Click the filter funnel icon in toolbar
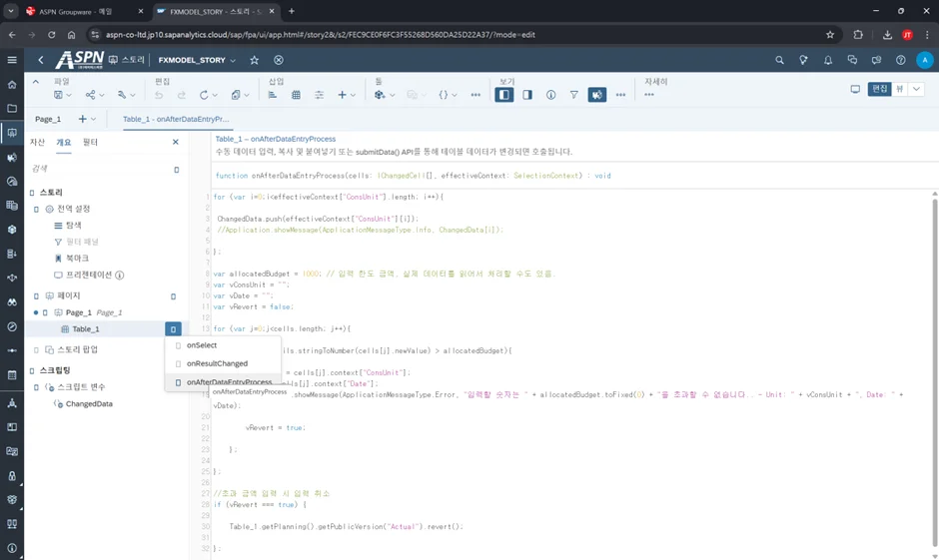This screenshot has width=939, height=560. click(573, 95)
